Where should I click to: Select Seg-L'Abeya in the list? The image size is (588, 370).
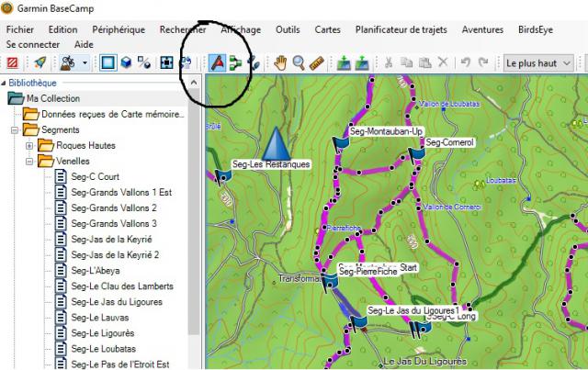point(96,271)
